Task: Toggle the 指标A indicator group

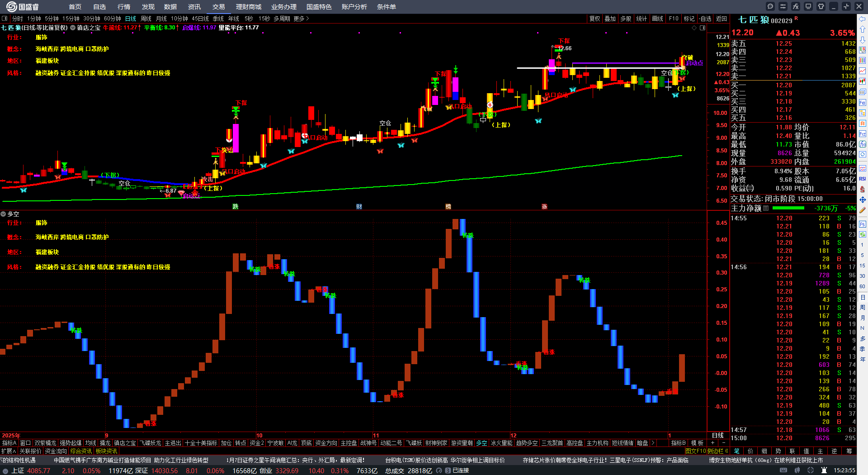Action: point(9,443)
